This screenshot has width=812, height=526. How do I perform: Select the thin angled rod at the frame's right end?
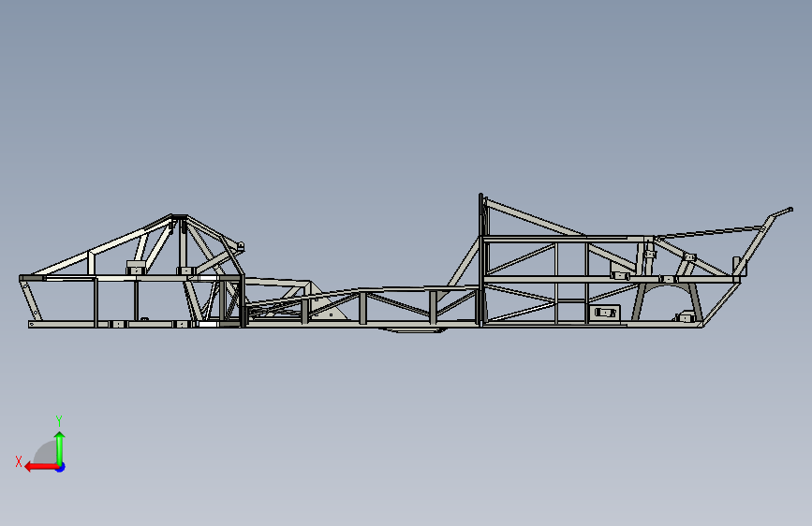pyautogui.click(x=710, y=231)
